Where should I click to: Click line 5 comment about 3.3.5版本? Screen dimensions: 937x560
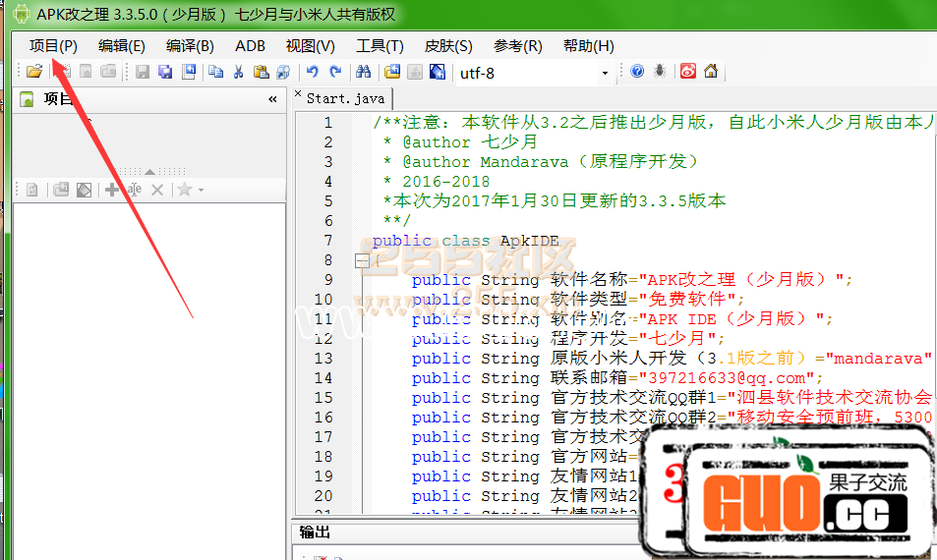click(555, 201)
